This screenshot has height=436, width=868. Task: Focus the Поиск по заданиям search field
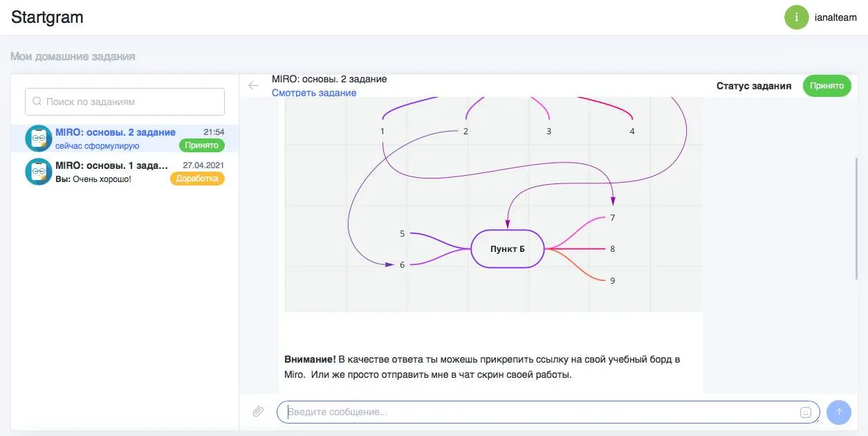click(125, 102)
